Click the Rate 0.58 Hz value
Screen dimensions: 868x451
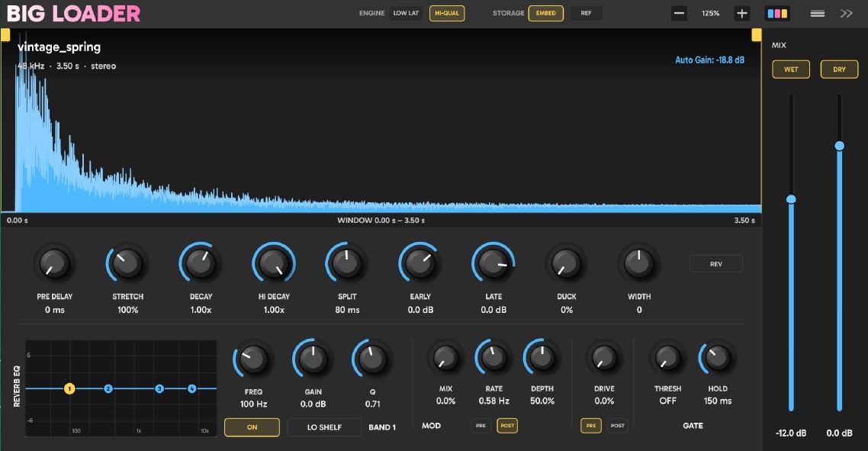click(x=493, y=401)
